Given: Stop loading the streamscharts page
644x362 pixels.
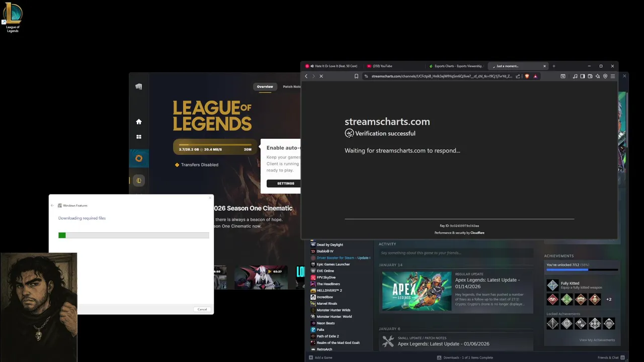Looking at the screenshot, I should (x=321, y=76).
